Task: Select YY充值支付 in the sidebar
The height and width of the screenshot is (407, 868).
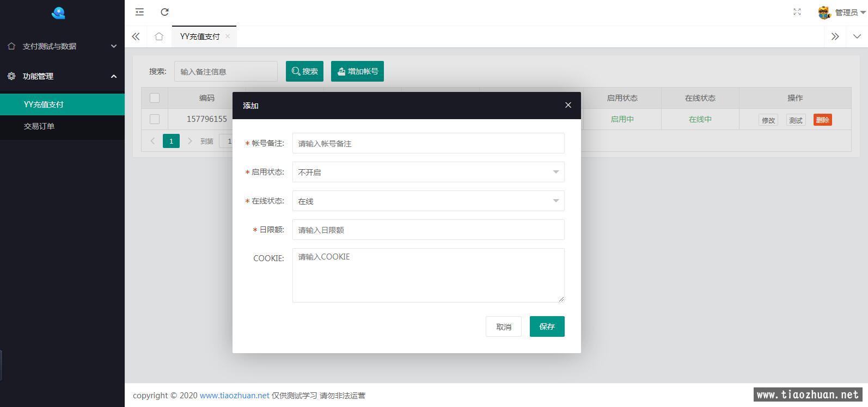Action: click(x=44, y=104)
